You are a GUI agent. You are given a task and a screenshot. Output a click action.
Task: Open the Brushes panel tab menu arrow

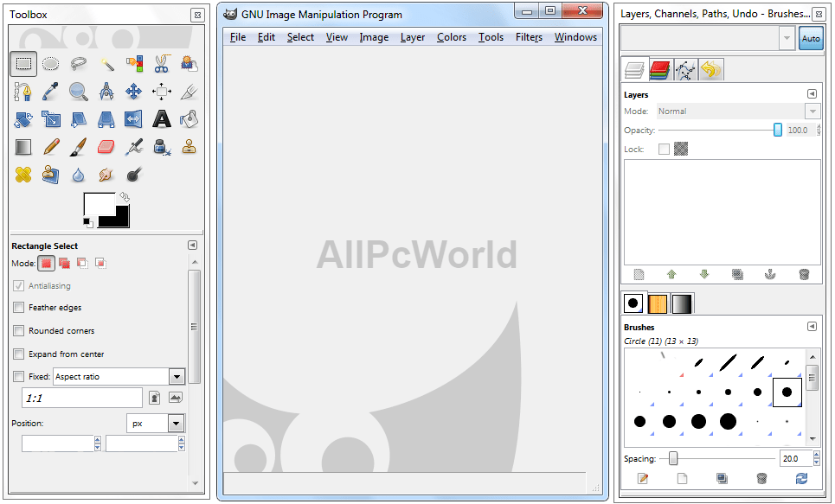[812, 326]
